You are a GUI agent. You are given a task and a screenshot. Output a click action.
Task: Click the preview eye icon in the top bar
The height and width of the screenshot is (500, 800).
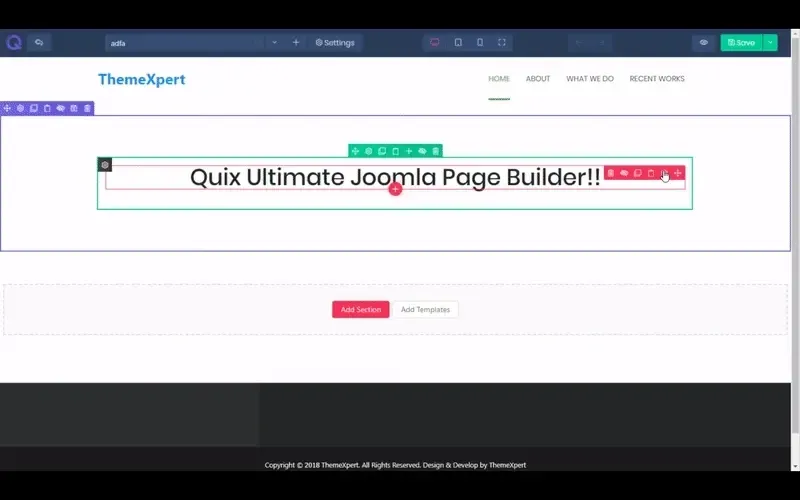(704, 42)
